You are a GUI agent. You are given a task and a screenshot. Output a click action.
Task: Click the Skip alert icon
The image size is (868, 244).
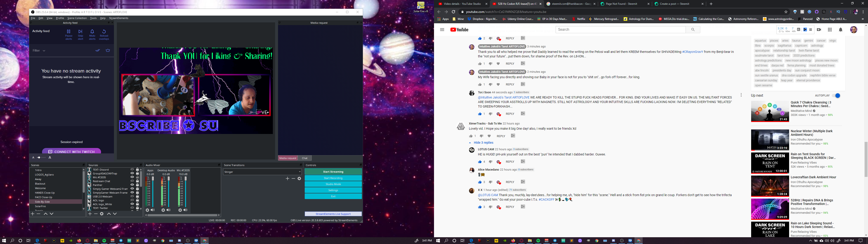coord(80,31)
